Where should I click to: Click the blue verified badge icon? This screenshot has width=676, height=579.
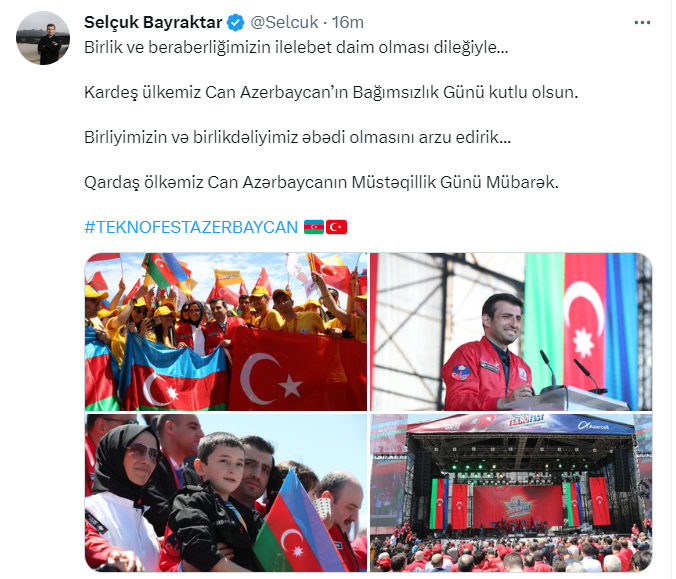(235, 22)
